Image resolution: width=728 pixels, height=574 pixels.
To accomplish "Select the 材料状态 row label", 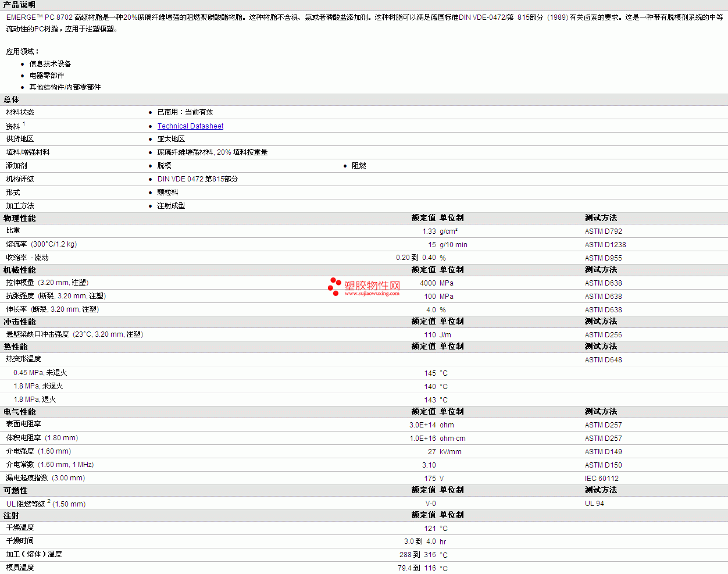I will [x=20, y=112].
